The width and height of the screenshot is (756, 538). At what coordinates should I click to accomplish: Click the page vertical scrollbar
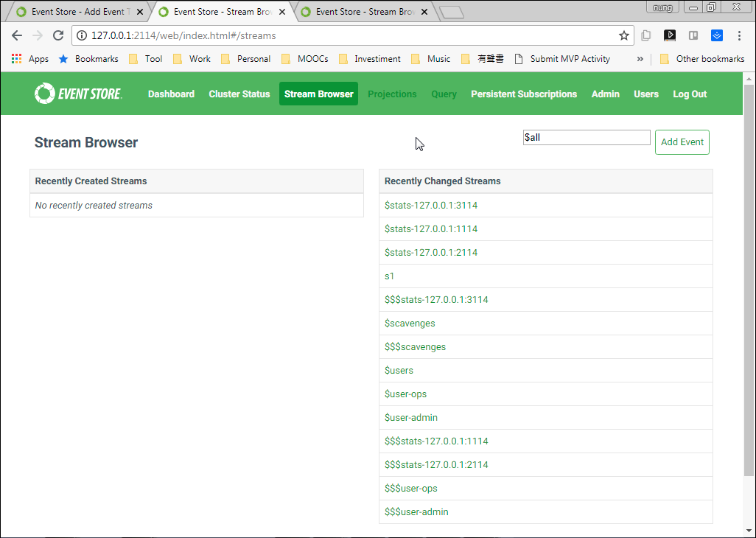[x=749, y=279]
